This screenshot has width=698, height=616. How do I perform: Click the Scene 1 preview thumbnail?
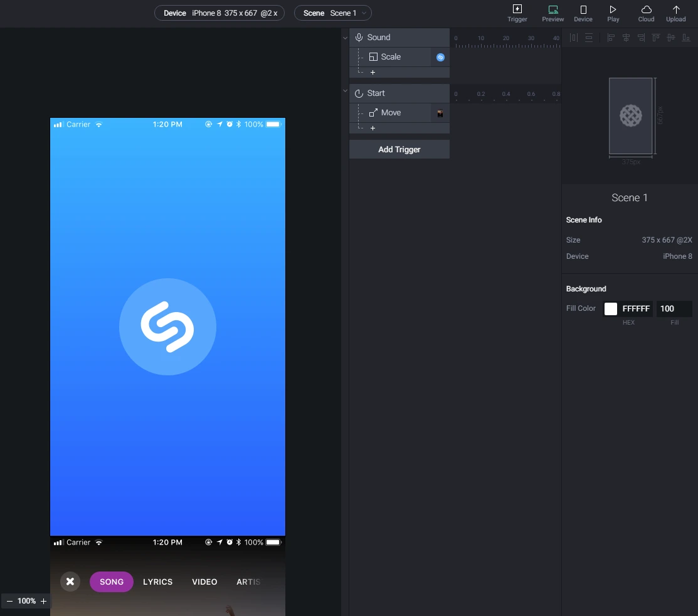pyautogui.click(x=630, y=116)
